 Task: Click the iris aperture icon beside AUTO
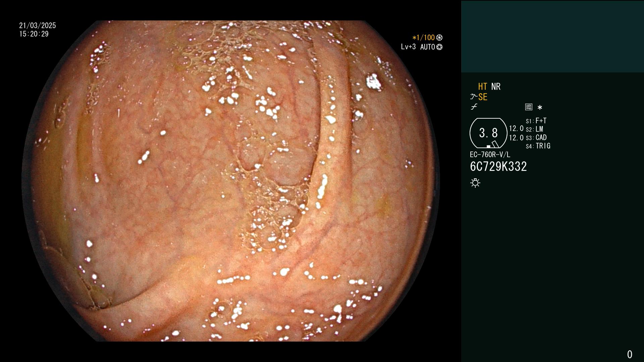439,47
